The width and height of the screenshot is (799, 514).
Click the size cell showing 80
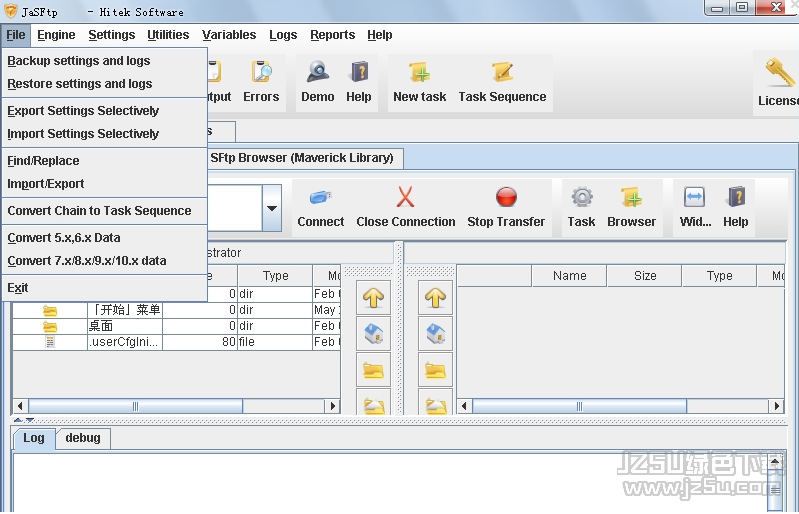pos(200,342)
